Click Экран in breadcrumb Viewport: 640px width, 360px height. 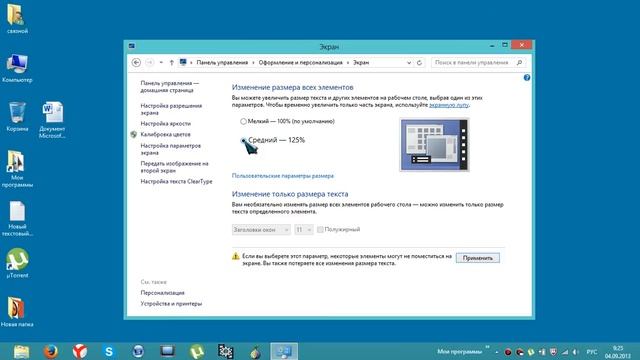(361, 62)
